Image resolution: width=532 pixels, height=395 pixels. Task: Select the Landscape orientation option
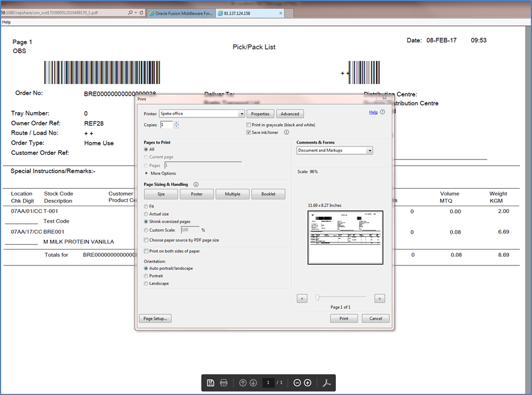[146, 283]
